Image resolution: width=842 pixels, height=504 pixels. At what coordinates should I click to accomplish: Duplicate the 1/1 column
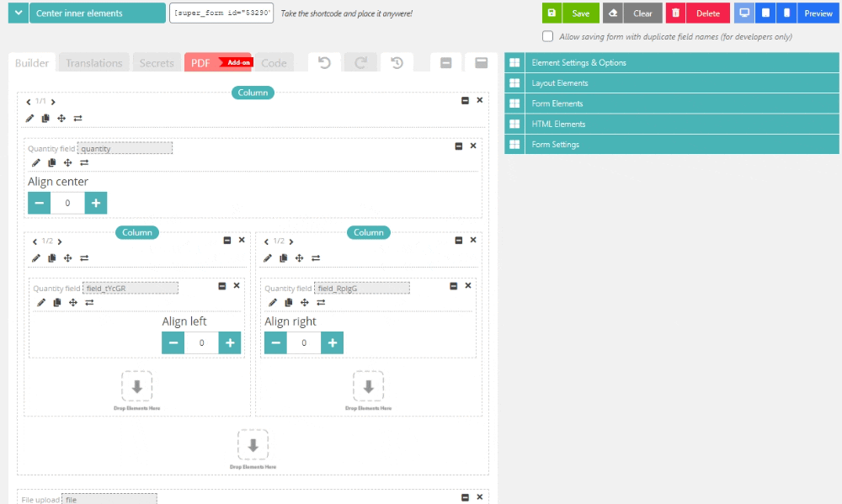(x=45, y=118)
